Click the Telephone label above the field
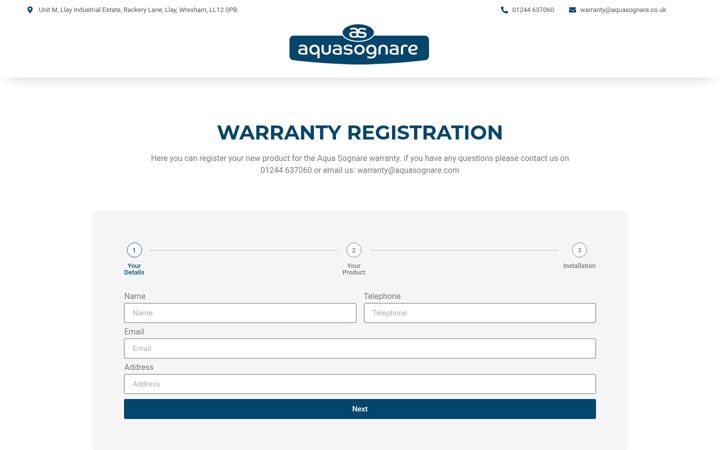 point(382,296)
